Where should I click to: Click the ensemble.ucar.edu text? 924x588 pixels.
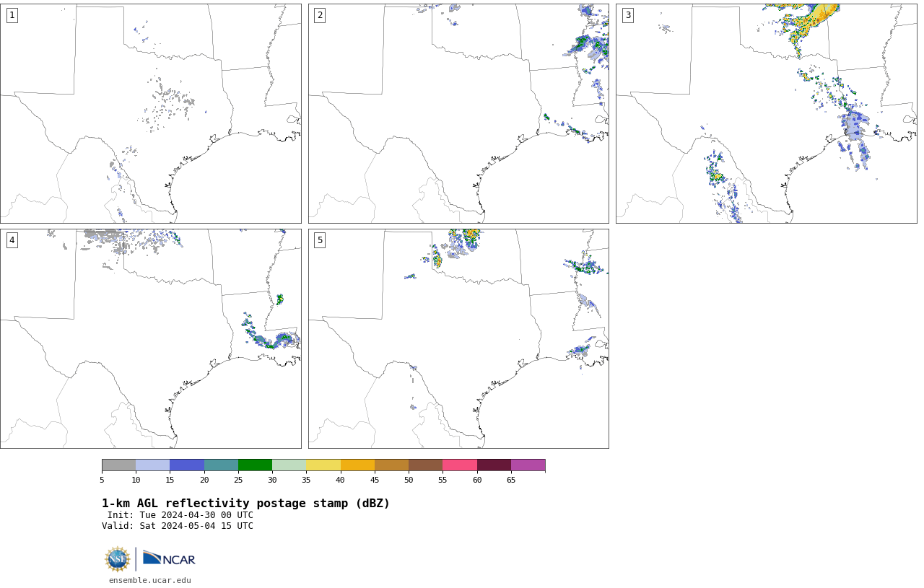click(150, 580)
